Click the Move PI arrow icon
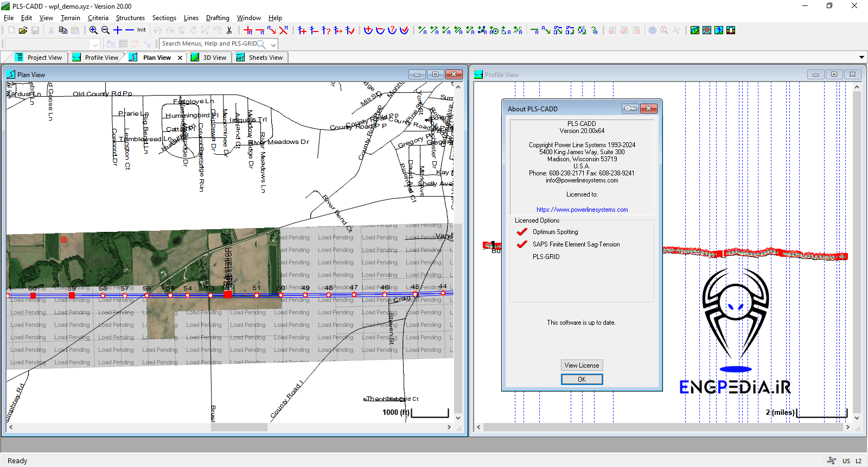This screenshot has width=868, height=467. click(x=272, y=30)
